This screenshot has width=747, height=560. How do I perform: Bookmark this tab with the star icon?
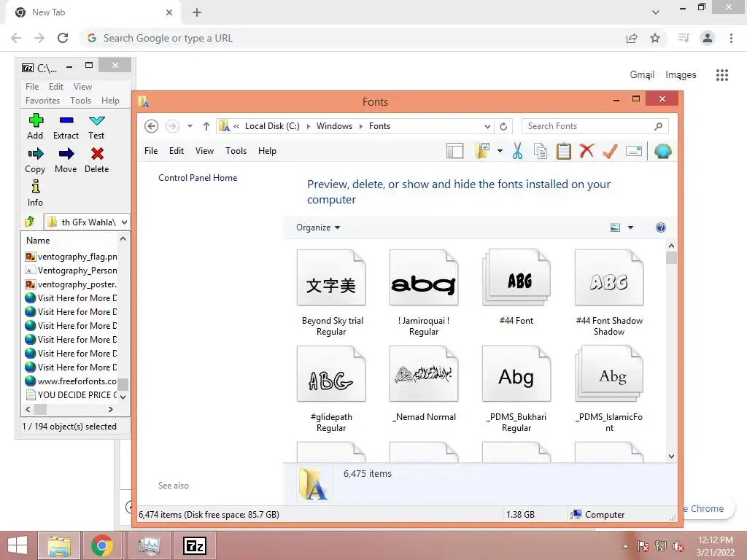[x=655, y=38]
